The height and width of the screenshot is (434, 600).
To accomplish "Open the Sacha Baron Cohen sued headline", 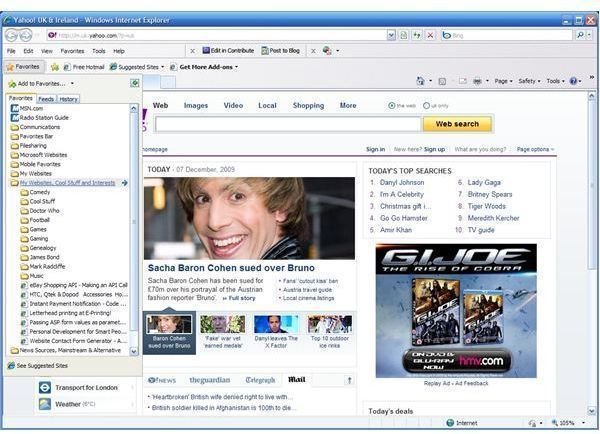I will coord(231,268).
